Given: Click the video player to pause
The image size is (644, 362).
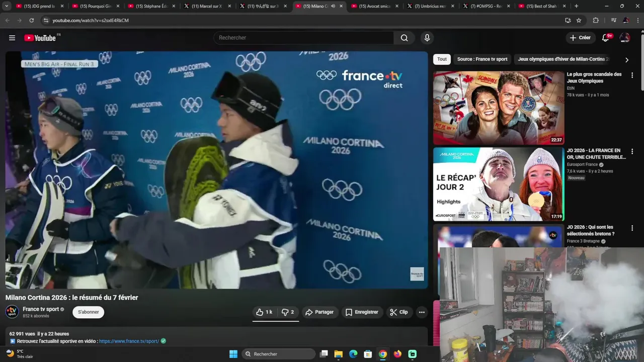Looking at the screenshot, I should 216,170.
